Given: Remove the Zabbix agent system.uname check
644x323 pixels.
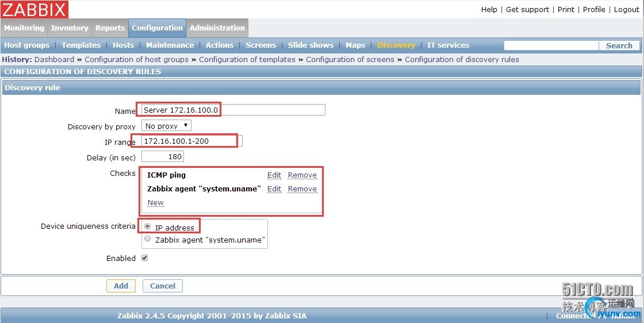Looking at the screenshot, I should 302,189.
